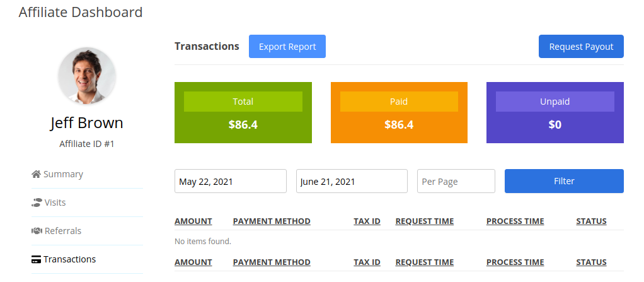The image size is (644, 282).
Task: Click the Request Payout button
Action: point(581,47)
